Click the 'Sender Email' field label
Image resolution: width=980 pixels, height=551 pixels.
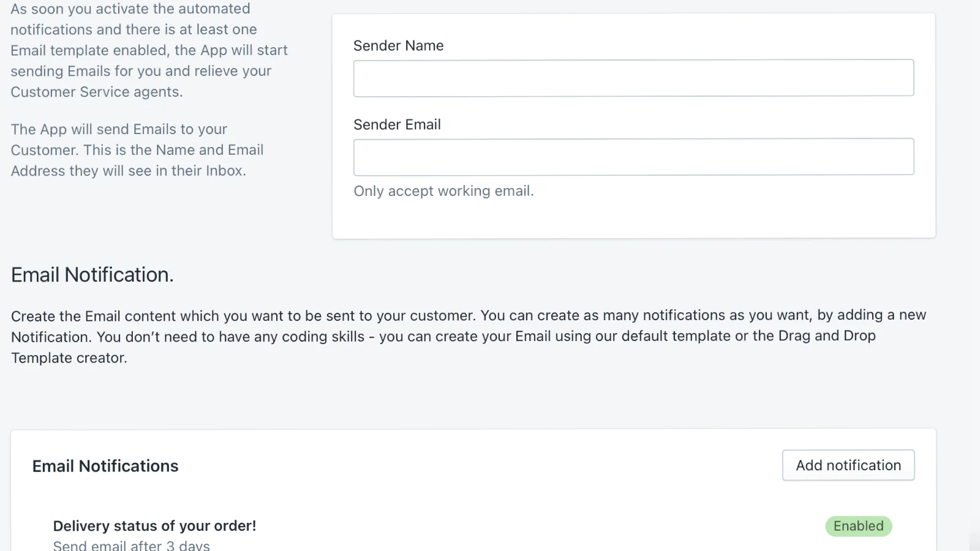click(x=397, y=124)
